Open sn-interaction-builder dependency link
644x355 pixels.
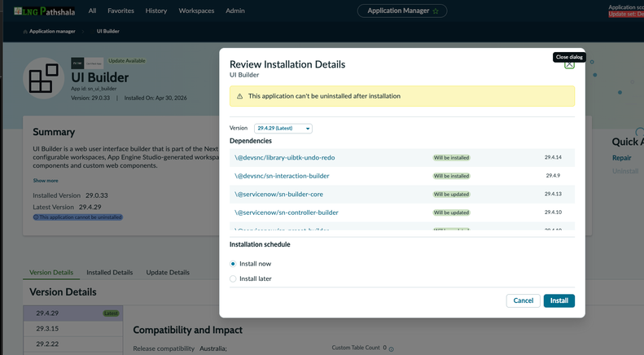click(x=282, y=176)
